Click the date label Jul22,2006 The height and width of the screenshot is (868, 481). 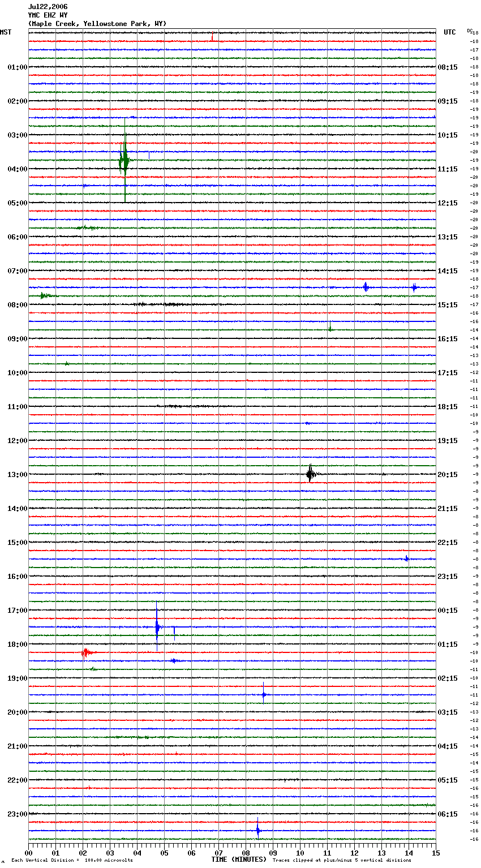click(48, 7)
